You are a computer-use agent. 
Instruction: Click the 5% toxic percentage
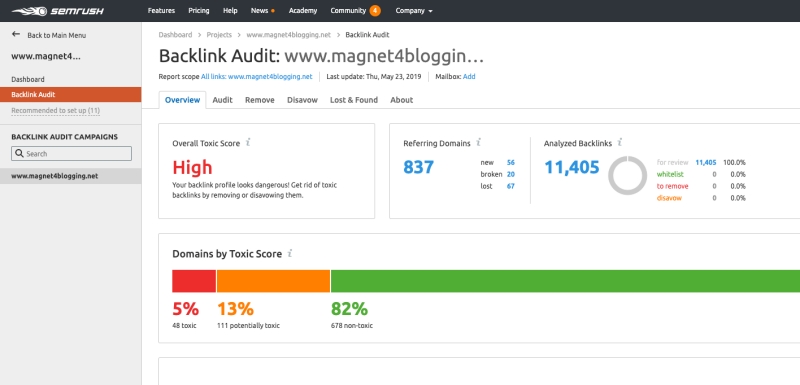pos(185,309)
